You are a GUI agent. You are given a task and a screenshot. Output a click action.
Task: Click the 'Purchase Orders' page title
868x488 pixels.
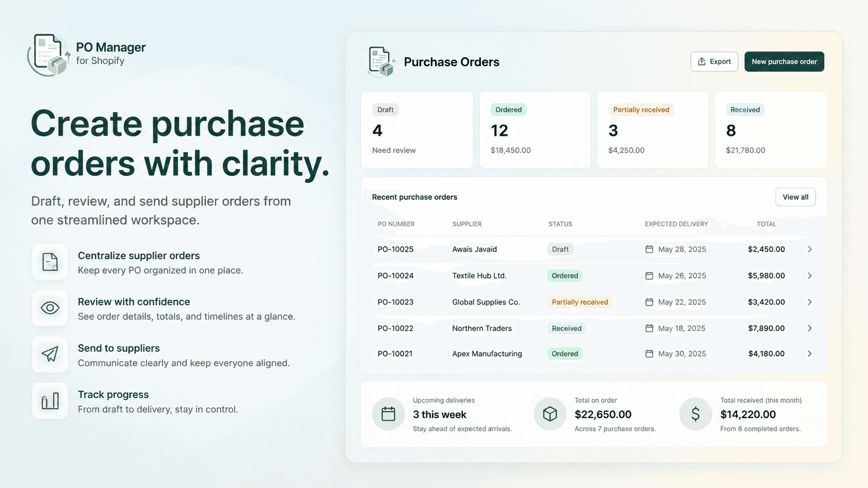pos(451,62)
